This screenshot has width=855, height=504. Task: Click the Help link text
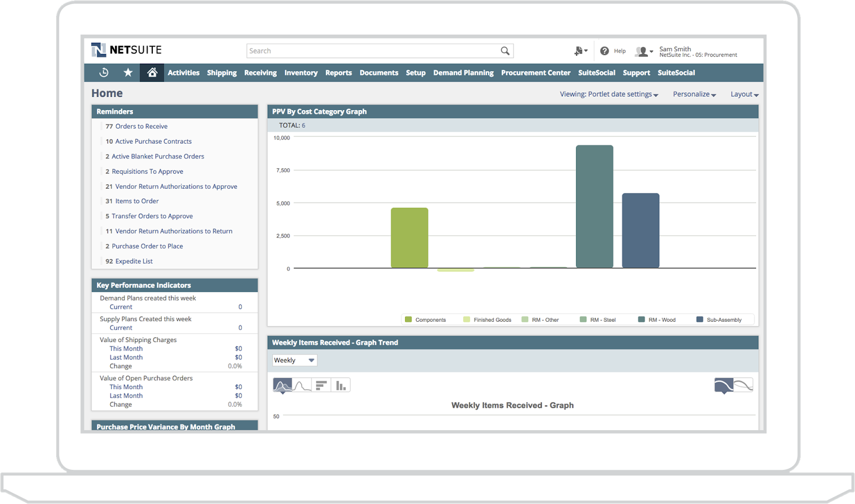click(x=620, y=51)
